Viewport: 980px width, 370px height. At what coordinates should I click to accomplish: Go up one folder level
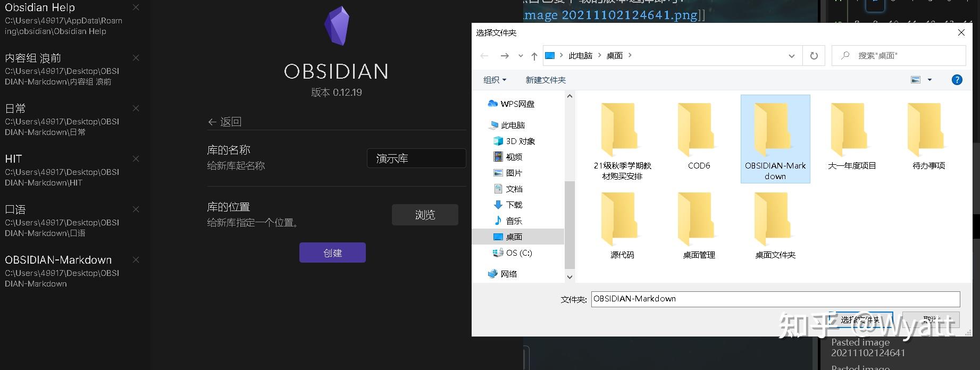[x=534, y=56]
